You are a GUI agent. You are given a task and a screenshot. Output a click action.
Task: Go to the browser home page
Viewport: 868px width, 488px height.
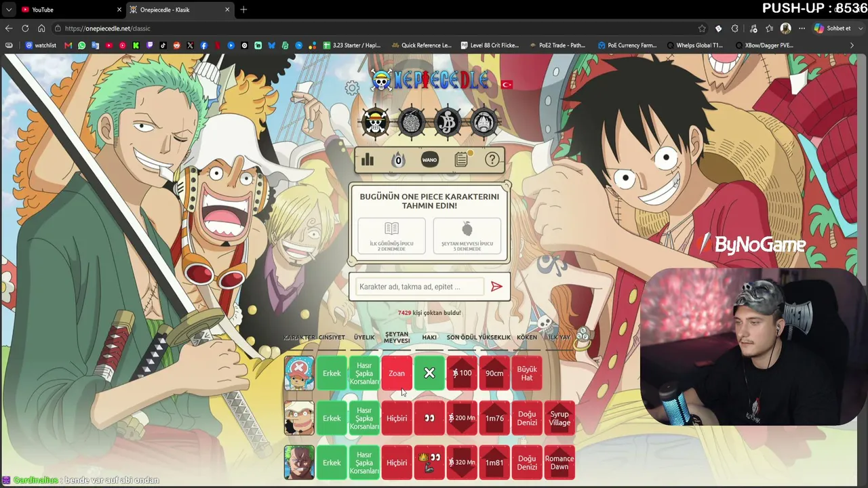coord(41,28)
